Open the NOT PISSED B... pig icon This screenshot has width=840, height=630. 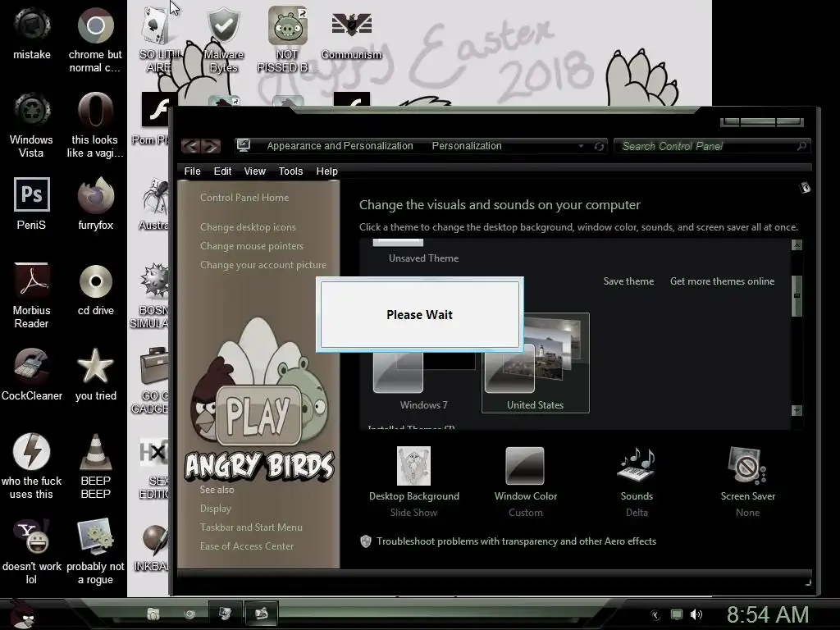coord(287,39)
